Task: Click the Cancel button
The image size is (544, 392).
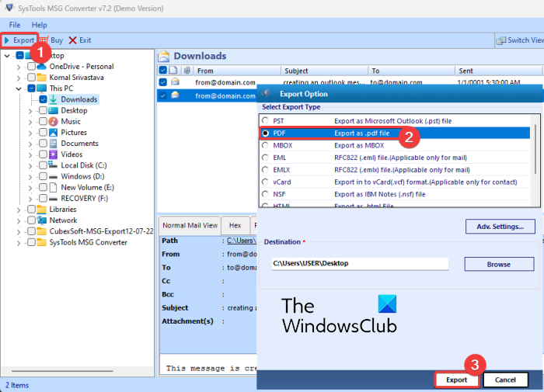Action: click(505, 380)
